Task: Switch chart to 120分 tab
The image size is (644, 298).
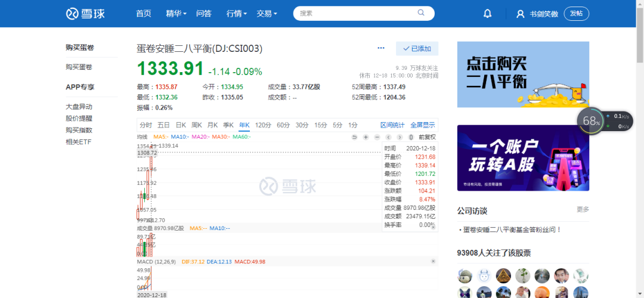Action: coord(264,125)
